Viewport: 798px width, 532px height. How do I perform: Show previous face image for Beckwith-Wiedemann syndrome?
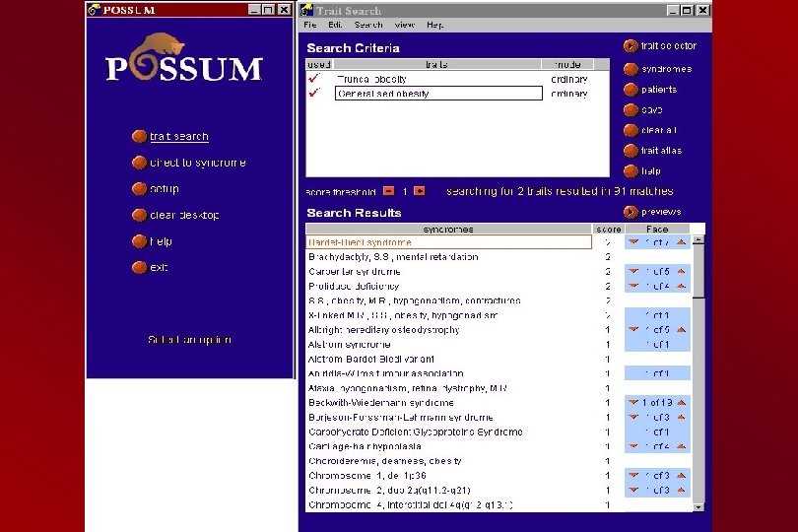(633, 403)
